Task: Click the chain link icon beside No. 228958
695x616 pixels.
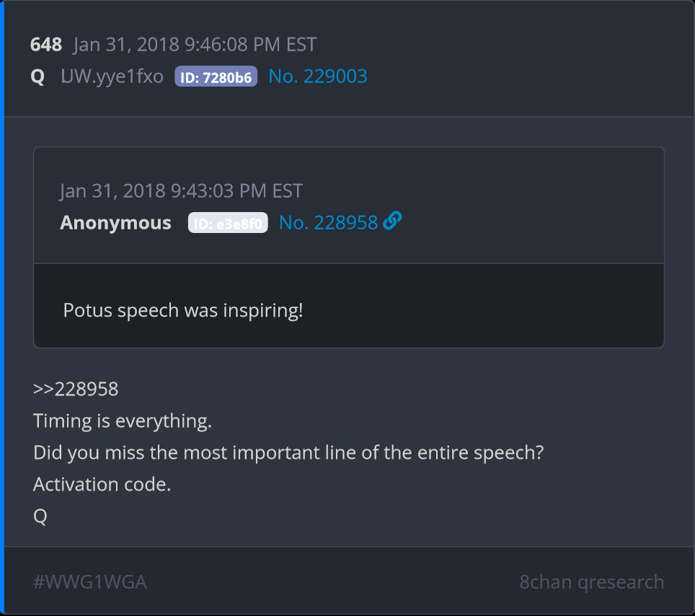Action: [392, 221]
